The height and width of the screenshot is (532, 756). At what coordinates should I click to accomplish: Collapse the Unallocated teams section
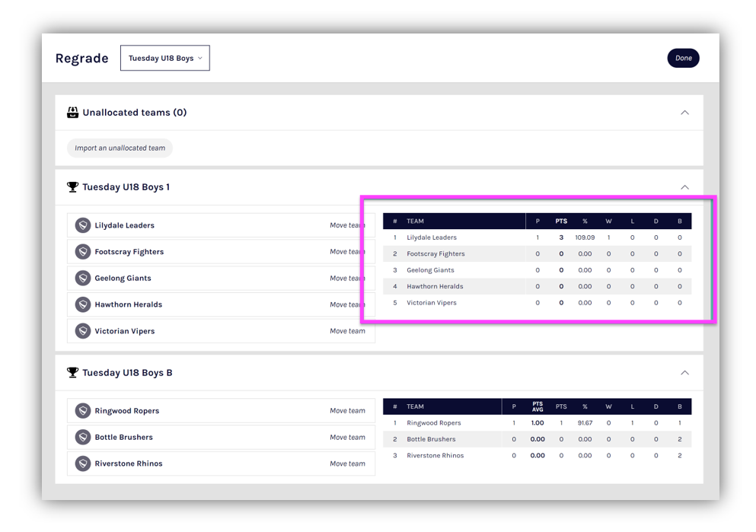coord(684,113)
